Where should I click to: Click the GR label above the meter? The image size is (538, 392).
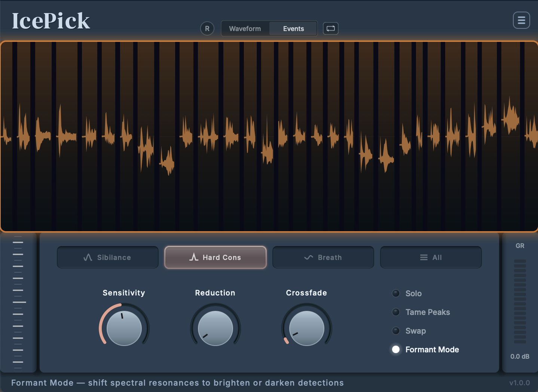[520, 246]
